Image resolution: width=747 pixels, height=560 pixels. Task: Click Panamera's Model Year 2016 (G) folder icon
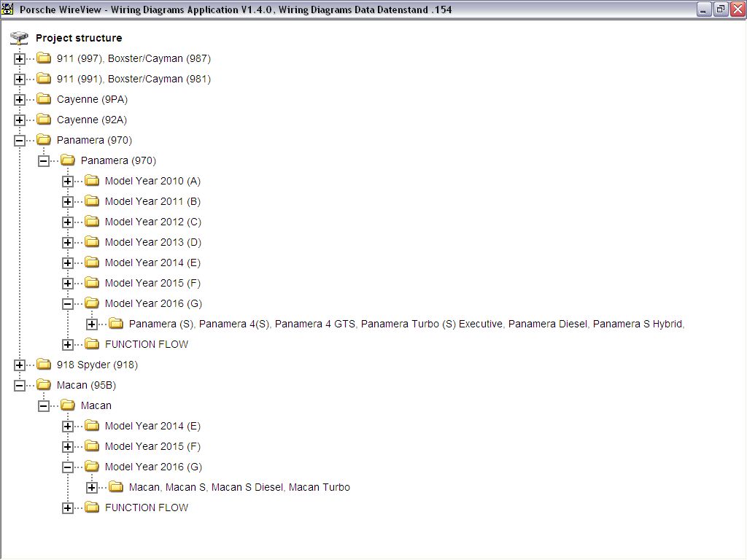[x=92, y=303]
